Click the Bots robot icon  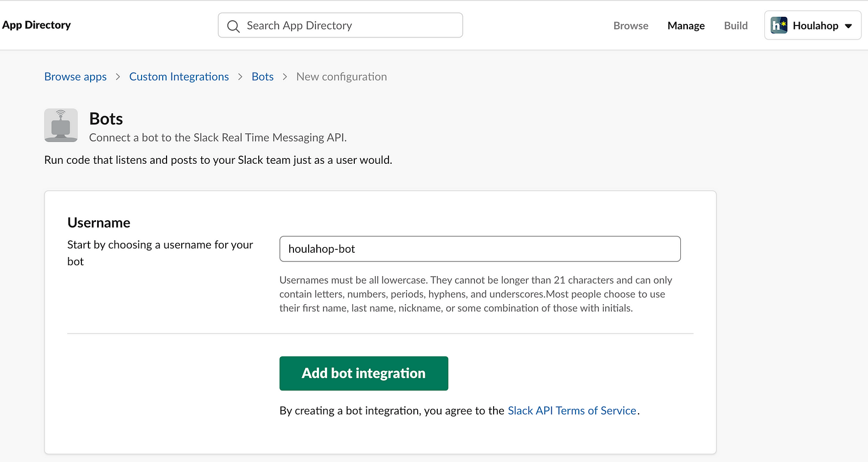click(x=61, y=125)
